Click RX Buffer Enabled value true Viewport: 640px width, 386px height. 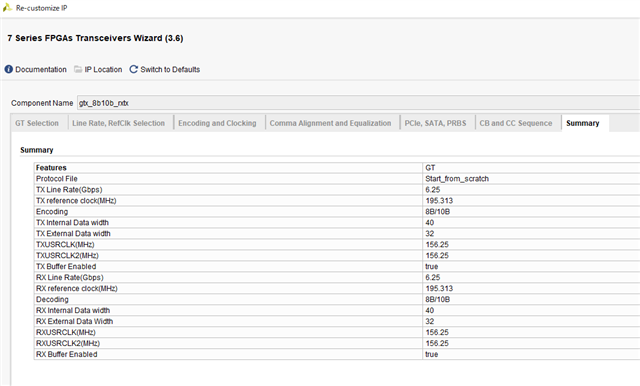tap(431, 355)
